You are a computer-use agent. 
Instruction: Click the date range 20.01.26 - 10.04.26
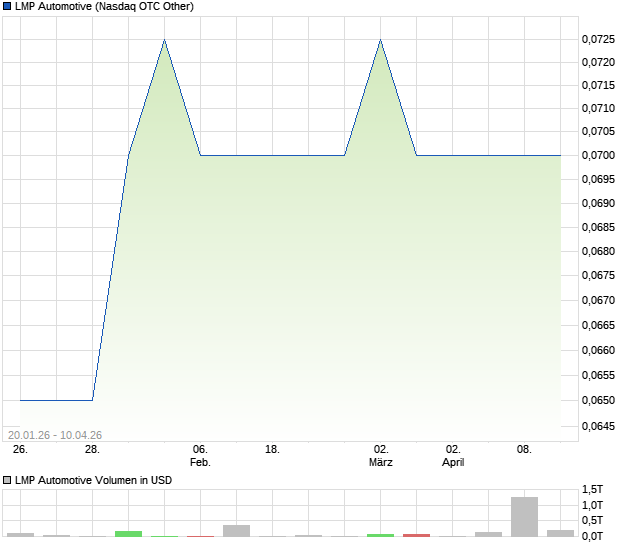[x=55, y=435]
